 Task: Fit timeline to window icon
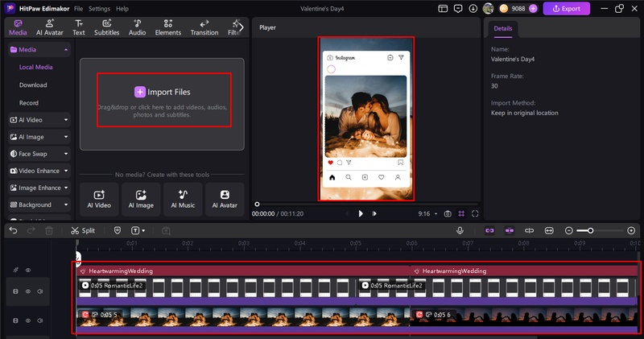tap(549, 230)
